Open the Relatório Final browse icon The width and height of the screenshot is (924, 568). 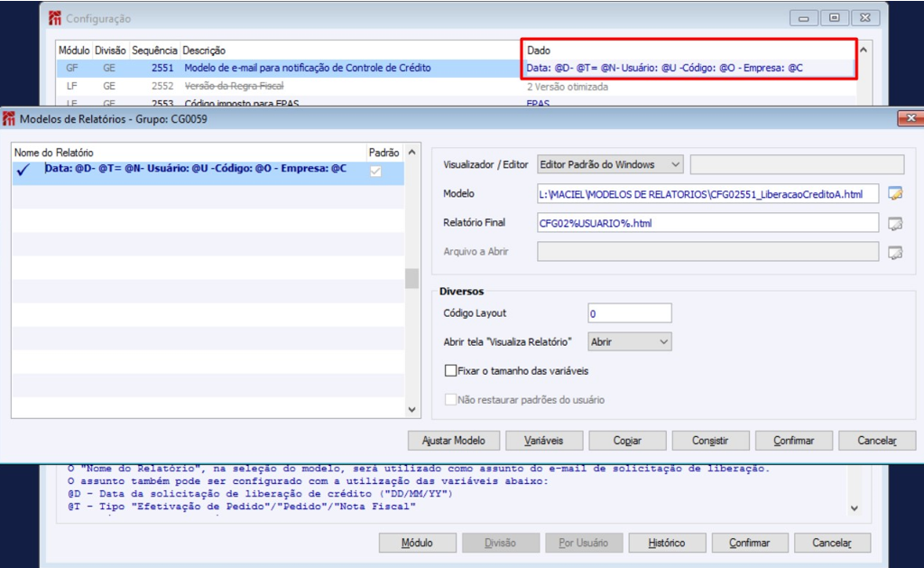[895, 223]
